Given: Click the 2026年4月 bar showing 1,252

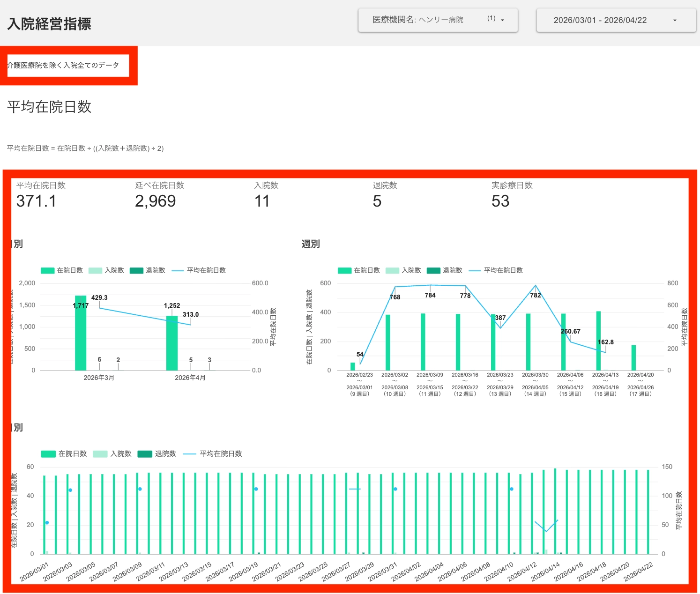Looking at the screenshot, I should (172, 343).
